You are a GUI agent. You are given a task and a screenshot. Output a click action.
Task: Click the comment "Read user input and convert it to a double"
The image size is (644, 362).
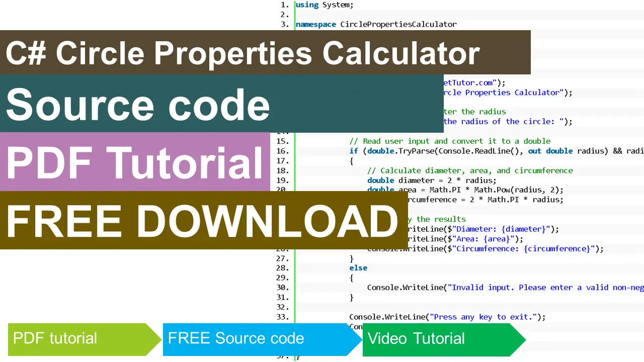pos(451,141)
